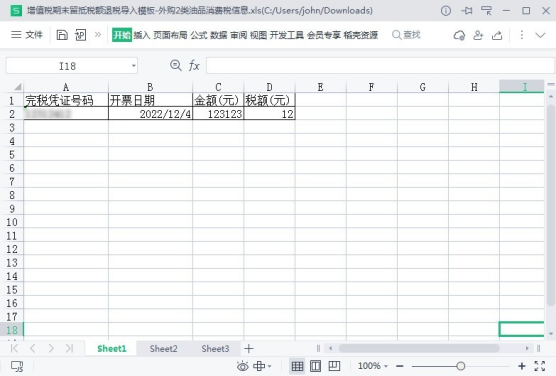Image resolution: width=556 pixels, height=376 pixels.
Task: Switch to normal grid view mode
Action: 297,366
